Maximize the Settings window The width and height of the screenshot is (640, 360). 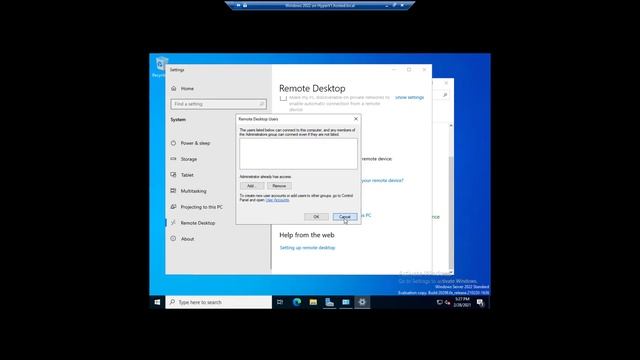(409, 70)
